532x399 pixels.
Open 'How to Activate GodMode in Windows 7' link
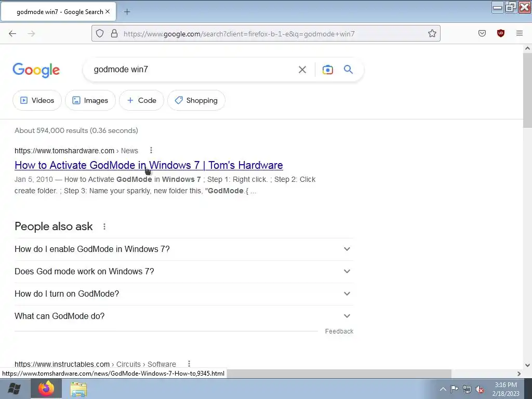(x=149, y=165)
